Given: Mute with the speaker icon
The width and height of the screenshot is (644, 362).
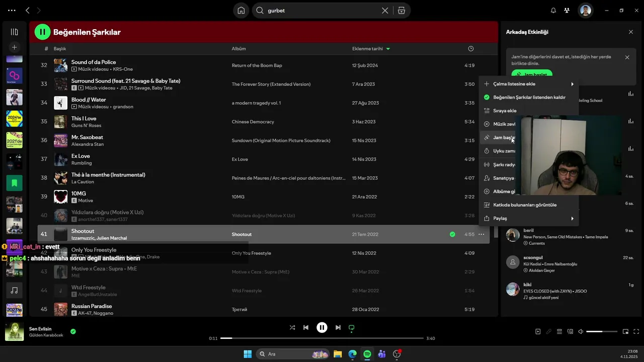Looking at the screenshot, I should click(581, 332).
